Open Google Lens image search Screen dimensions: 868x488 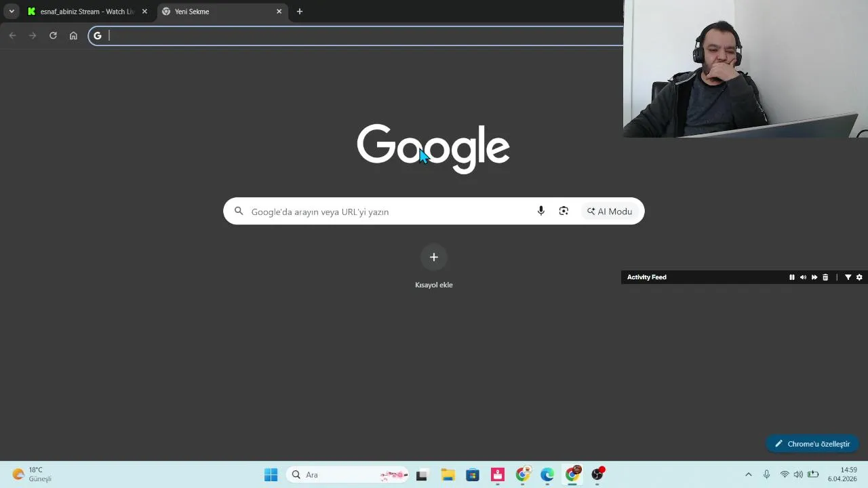[x=564, y=211]
